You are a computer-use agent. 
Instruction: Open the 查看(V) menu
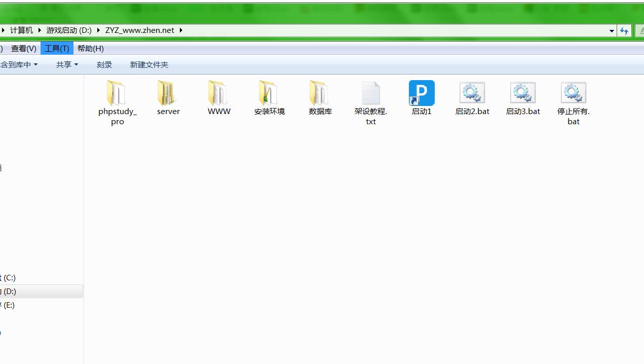[24, 49]
